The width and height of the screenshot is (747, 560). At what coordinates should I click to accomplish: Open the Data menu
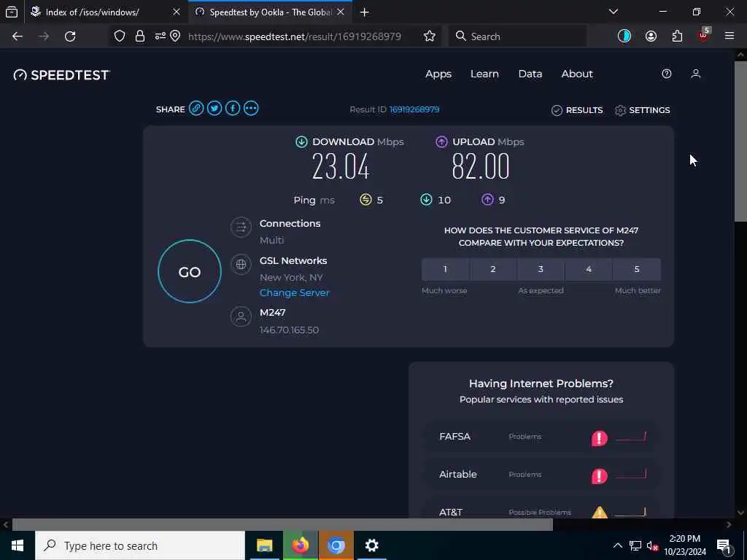pyautogui.click(x=530, y=74)
